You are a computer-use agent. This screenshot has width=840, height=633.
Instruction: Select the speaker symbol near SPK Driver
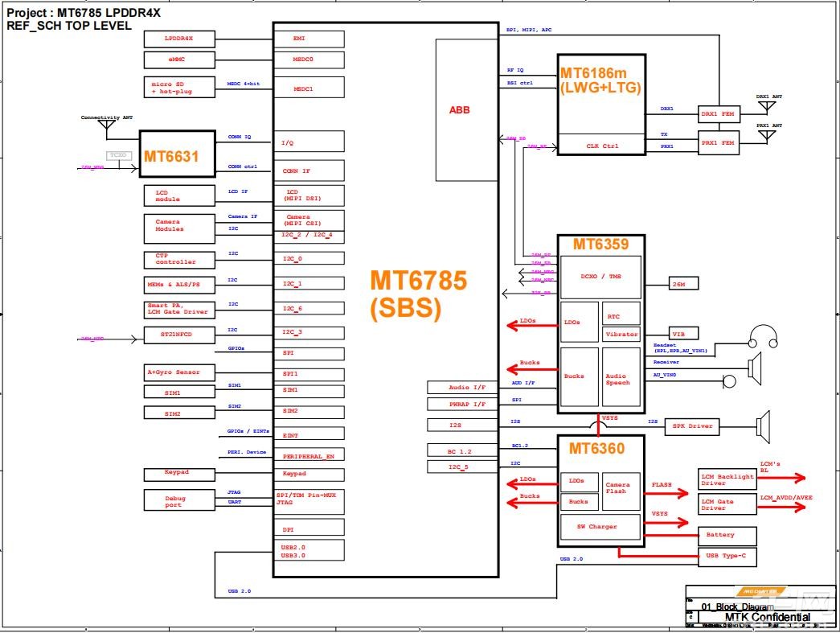[765, 426]
